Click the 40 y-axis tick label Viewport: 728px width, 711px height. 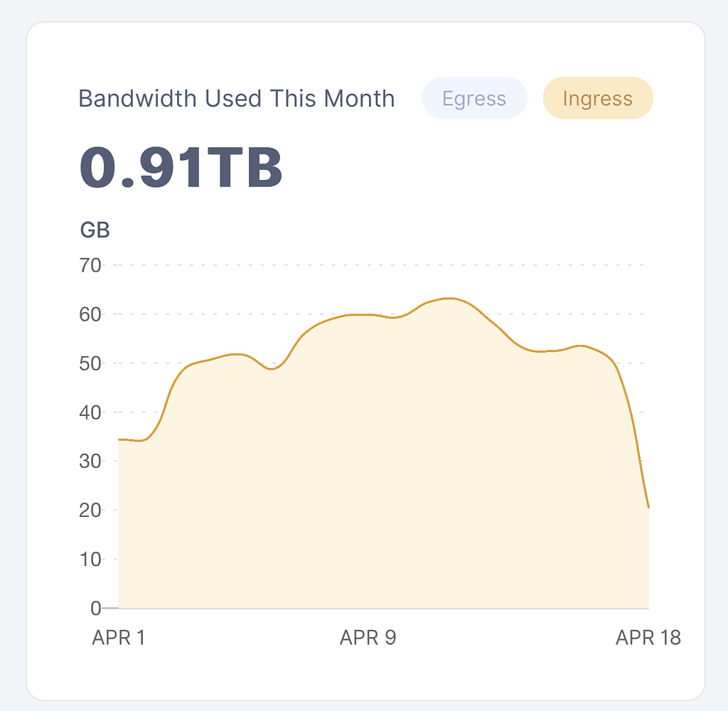click(x=91, y=412)
